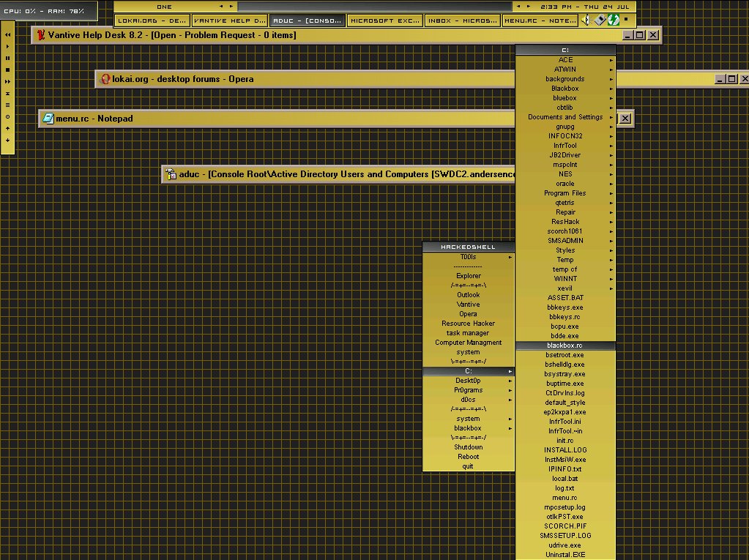Click the previous-window arrow left of the clock
Image resolution: width=749 pixels, height=560 pixels.
click(518, 7)
